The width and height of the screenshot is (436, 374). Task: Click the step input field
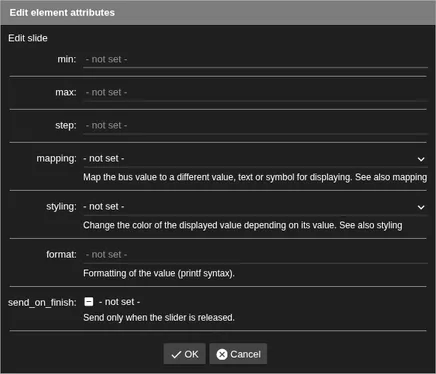click(x=255, y=126)
